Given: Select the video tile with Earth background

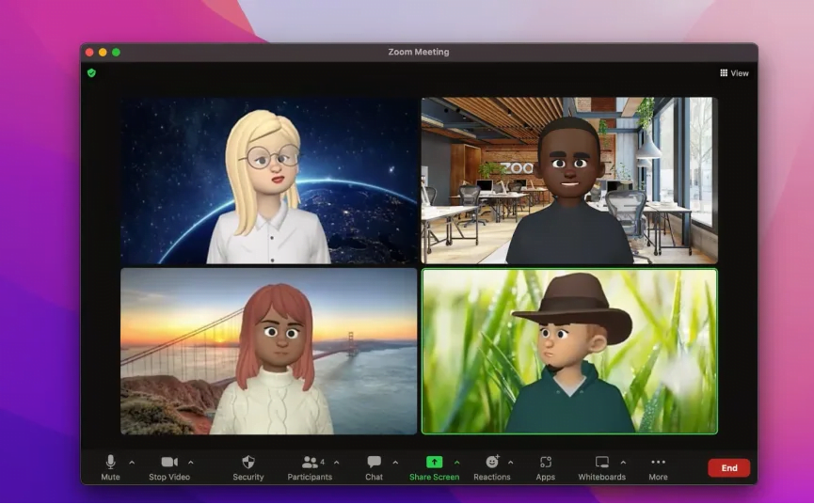Looking at the screenshot, I should 268,181.
